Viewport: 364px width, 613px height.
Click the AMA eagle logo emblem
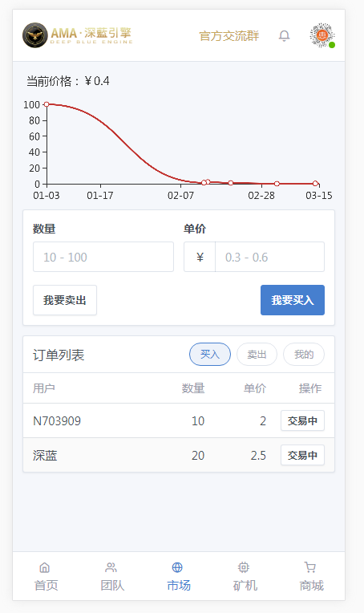(35, 35)
